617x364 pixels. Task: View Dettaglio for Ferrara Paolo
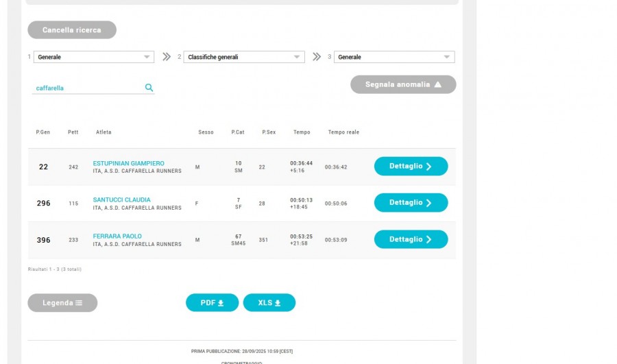[411, 239]
